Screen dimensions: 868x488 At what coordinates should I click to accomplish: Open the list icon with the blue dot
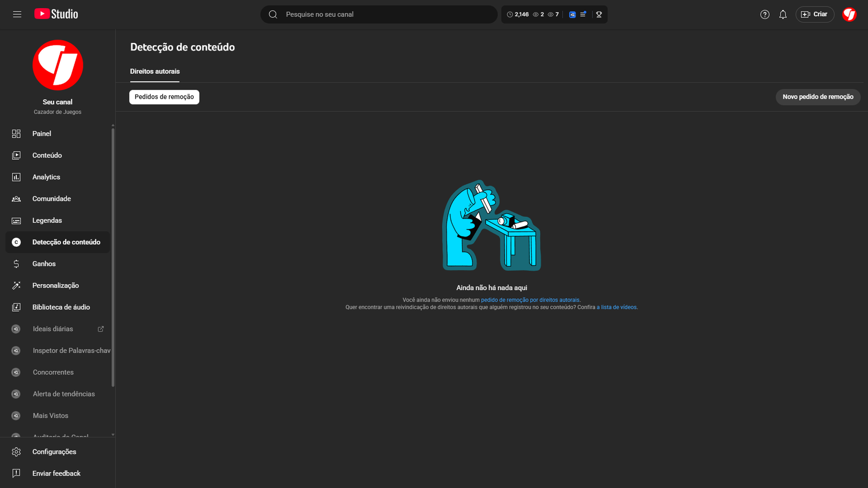(x=583, y=15)
